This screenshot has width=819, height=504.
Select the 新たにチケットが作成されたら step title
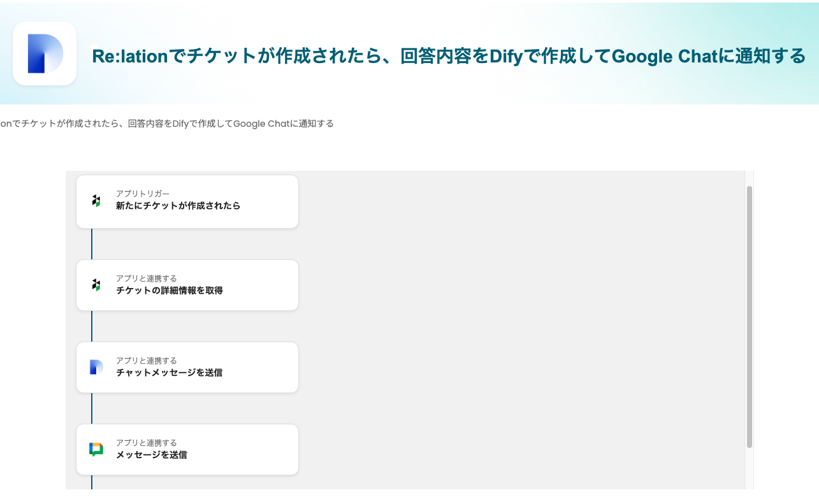pos(178,206)
